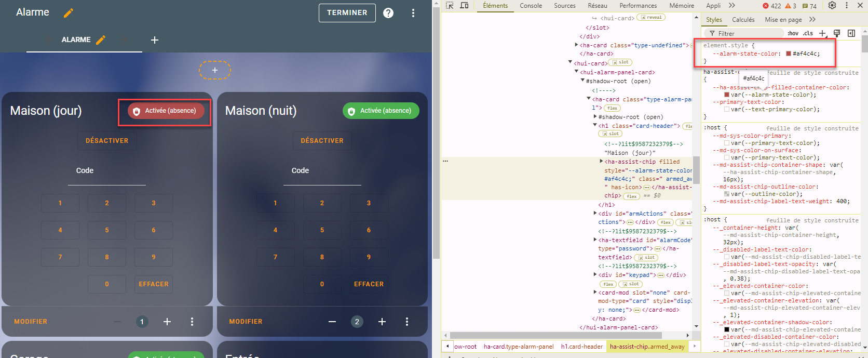Add a new style rule in Styles pane
Image resolution: width=868 pixels, height=358 pixels.
tap(822, 33)
